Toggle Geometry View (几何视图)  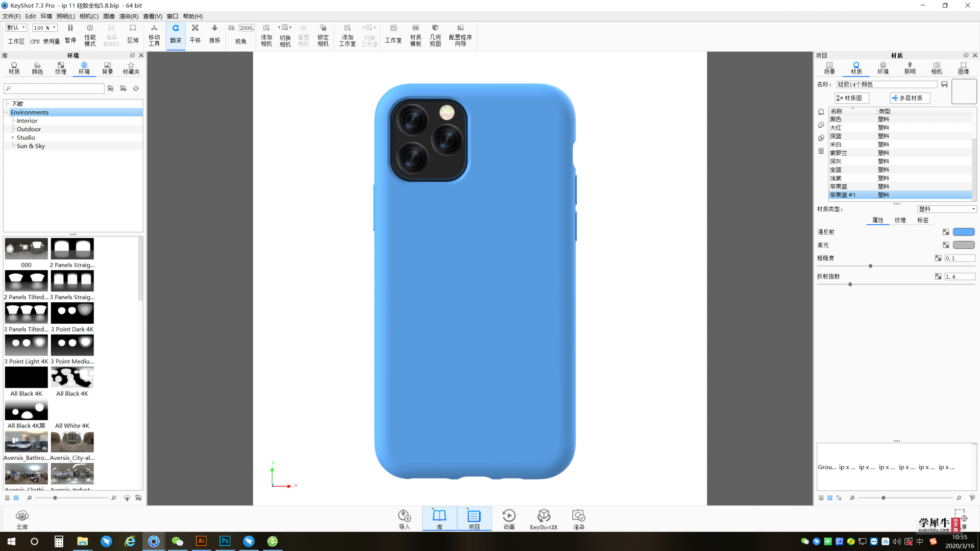435,35
